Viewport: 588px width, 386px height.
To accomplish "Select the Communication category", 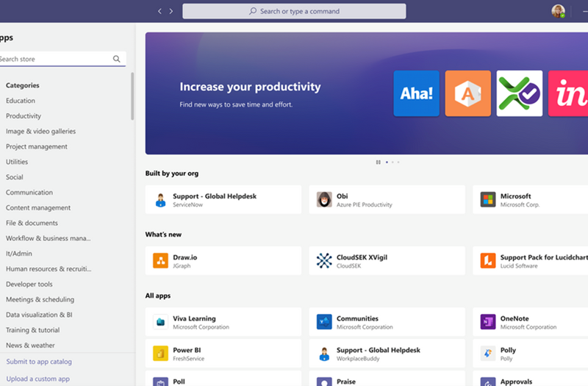I will 29,193.
